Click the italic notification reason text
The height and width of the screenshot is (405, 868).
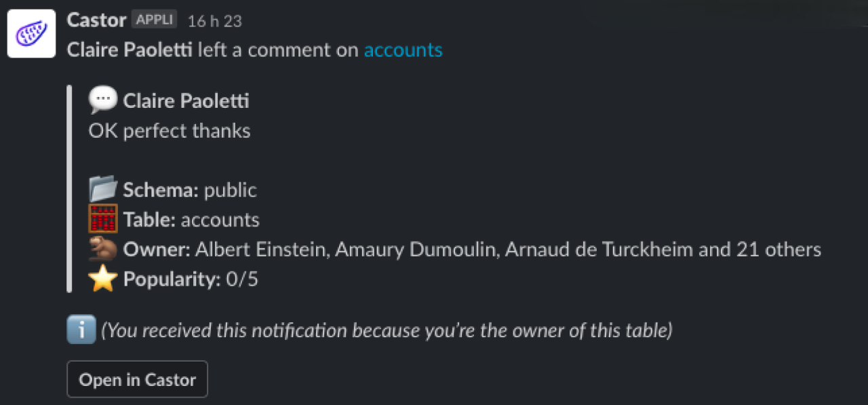tap(387, 331)
